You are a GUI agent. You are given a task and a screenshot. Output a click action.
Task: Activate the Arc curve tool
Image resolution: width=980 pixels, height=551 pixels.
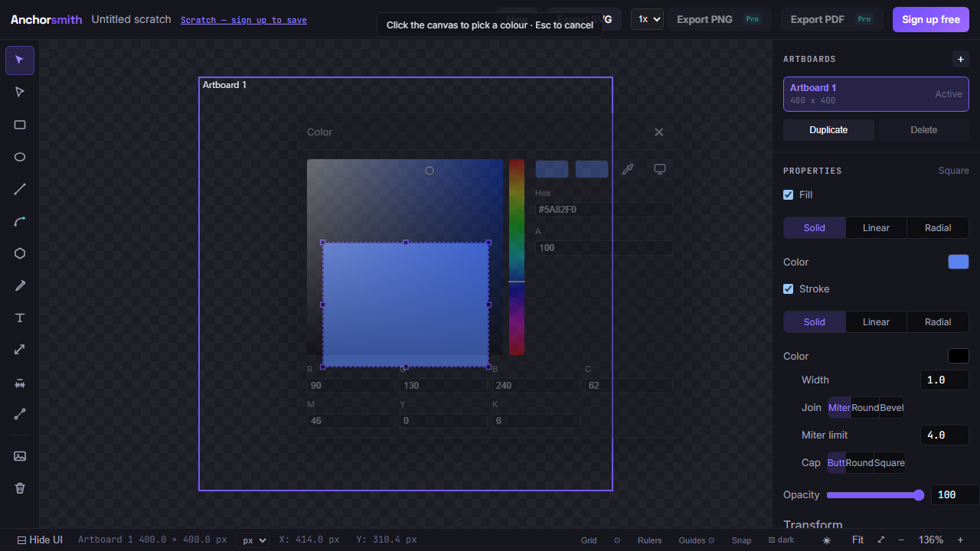pyautogui.click(x=20, y=221)
